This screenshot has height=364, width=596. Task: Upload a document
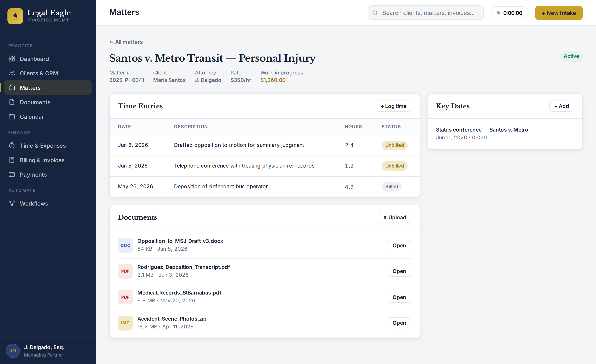click(x=394, y=217)
